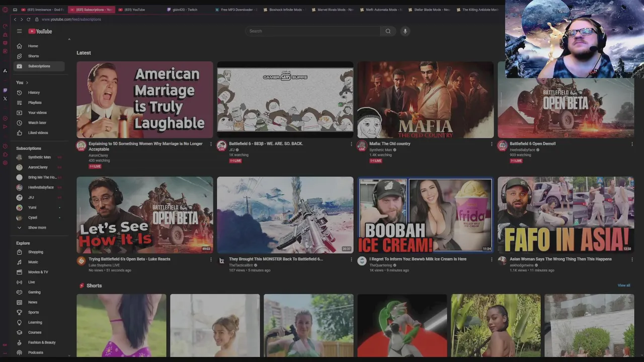The height and width of the screenshot is (362, 644).
Task: Activate voice search microphone icon
Action: point(405,31)
